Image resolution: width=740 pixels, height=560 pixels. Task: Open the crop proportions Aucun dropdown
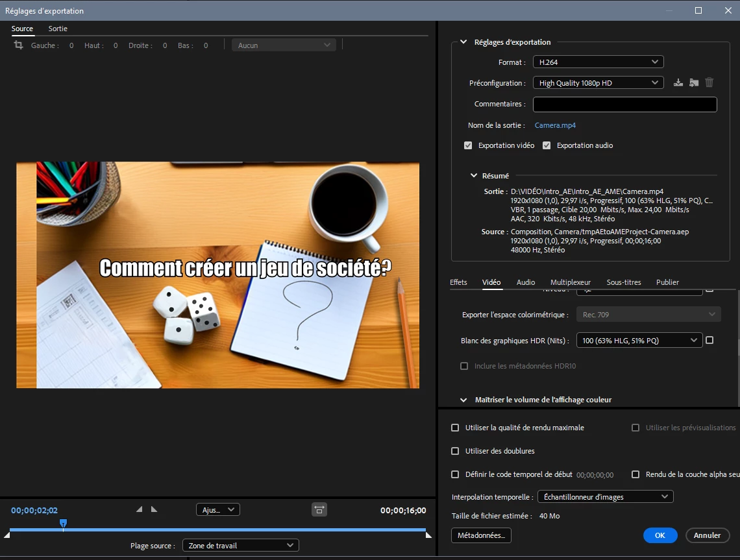(284, 45)
